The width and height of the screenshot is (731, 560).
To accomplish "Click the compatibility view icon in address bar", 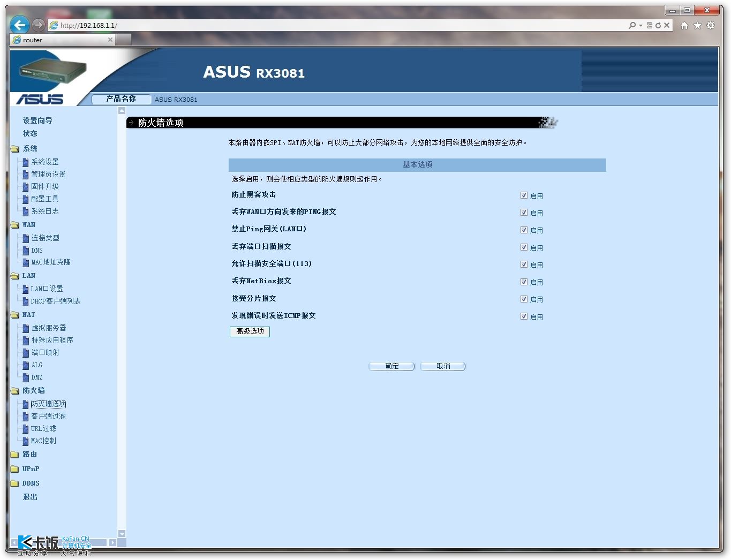I will click(x=650, y=25).
